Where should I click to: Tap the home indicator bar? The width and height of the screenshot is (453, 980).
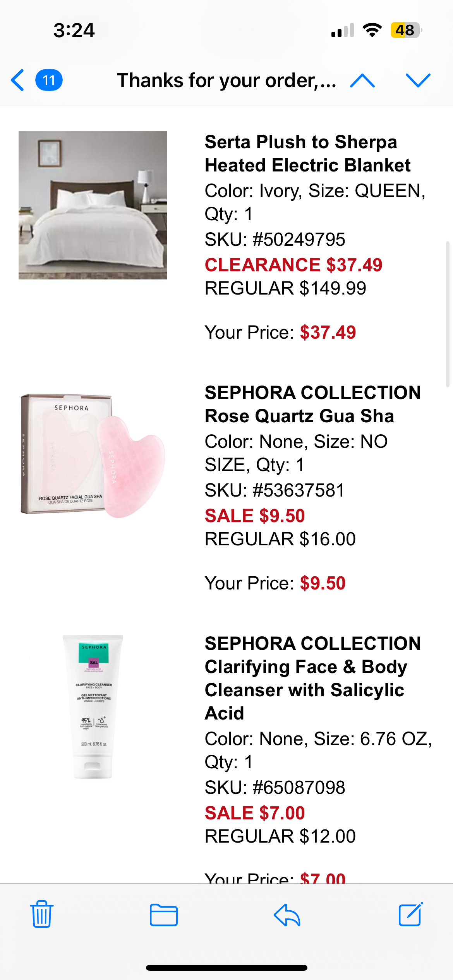[226, 968]
